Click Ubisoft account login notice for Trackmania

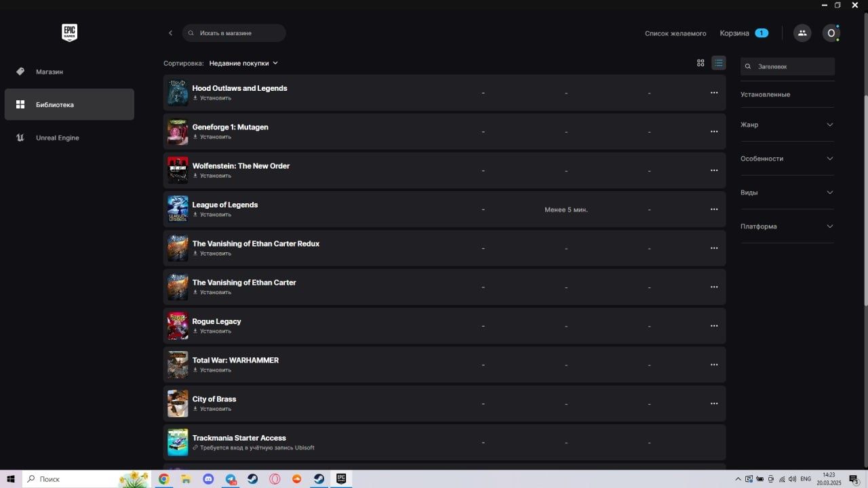[x=254, y=448]
